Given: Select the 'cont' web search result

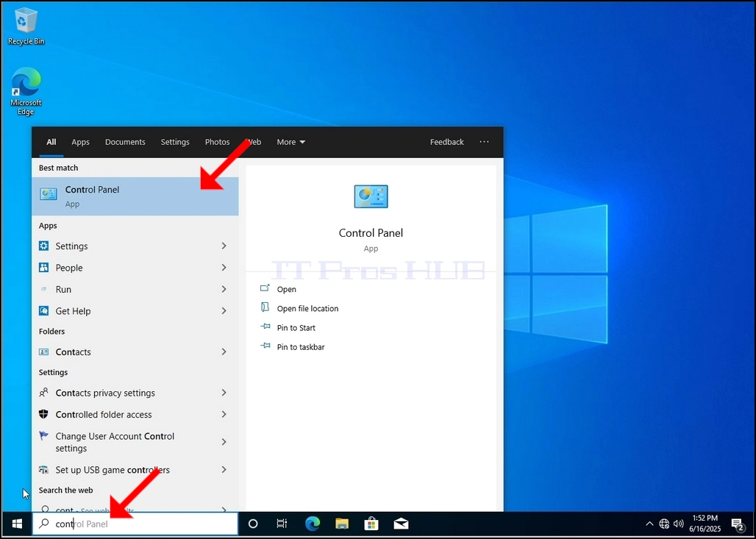Looking at the screenshot, I should pyautogui.click(x=135, y=508).
